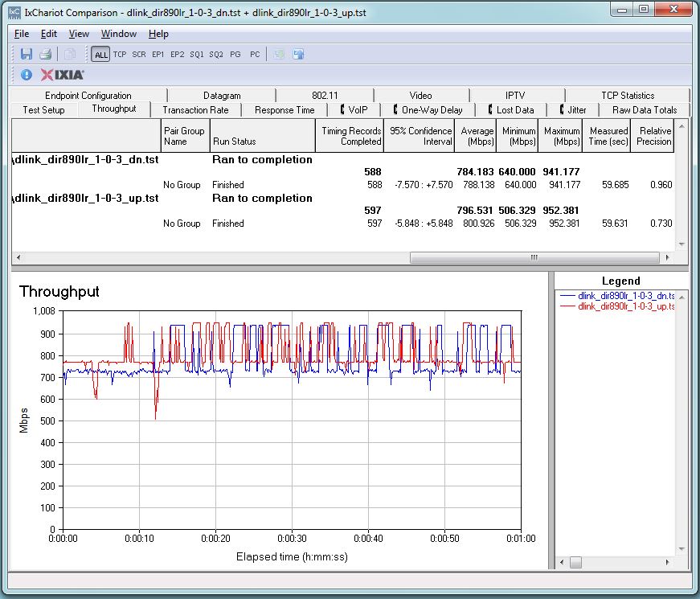The height and width of the screenshot is (599, 700).
Task: Click results table scroll down arrow
Action: click(682, 244)
